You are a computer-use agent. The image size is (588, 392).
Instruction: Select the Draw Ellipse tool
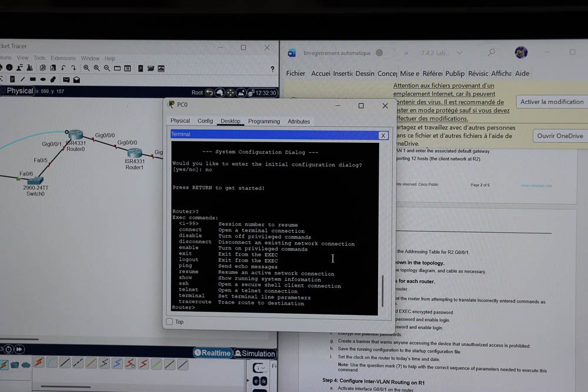43,79
